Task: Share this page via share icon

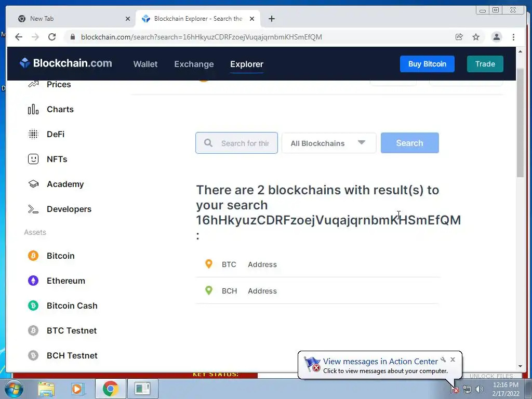Action: 459,37
